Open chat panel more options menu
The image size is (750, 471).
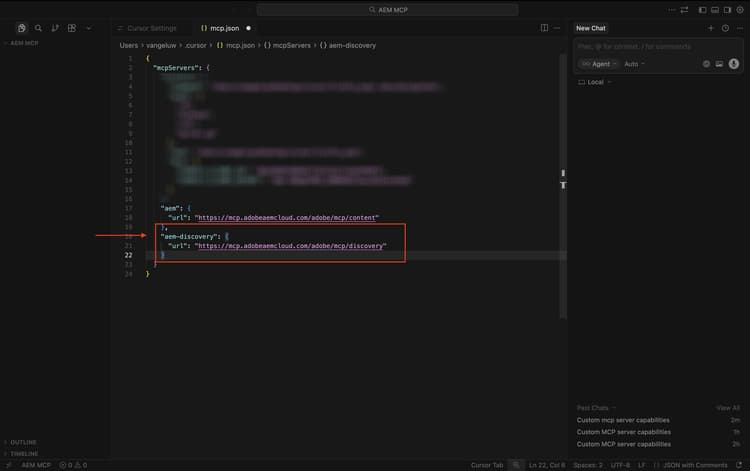(740, 28)
